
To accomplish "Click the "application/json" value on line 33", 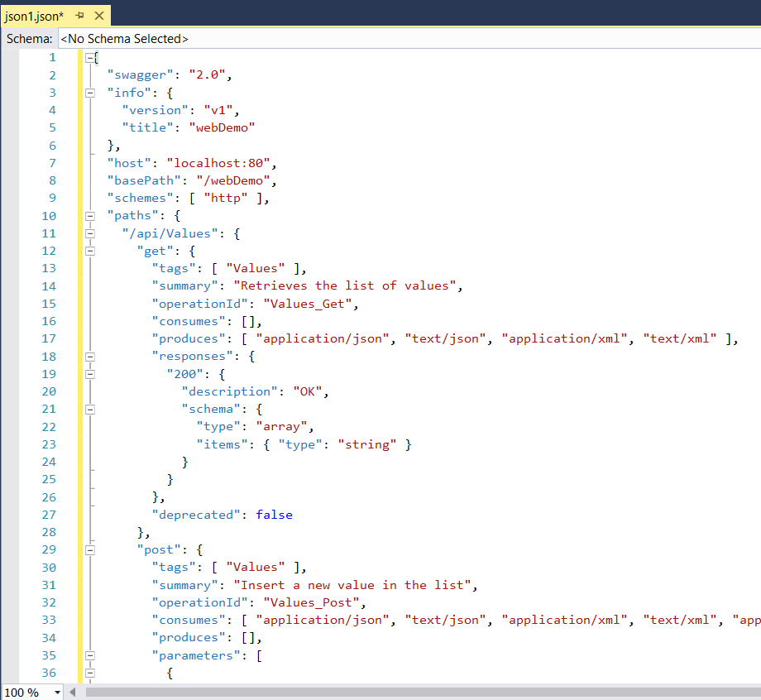I will point(323,621).
